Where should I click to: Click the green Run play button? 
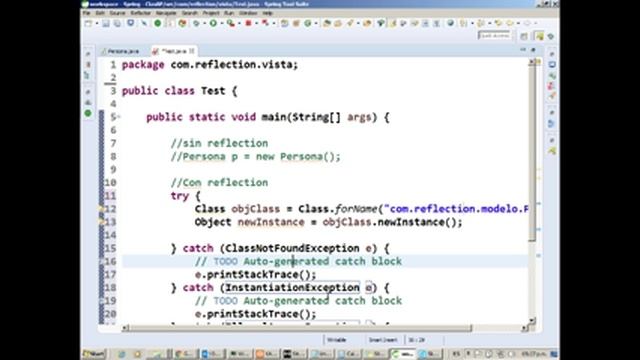pyautogui.click(x=213, y=23)
